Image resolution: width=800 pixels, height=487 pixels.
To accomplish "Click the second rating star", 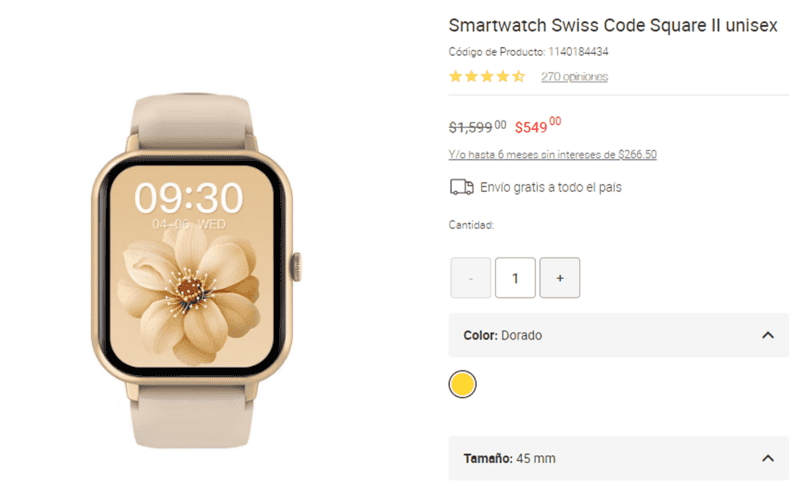I will point(471,76).
